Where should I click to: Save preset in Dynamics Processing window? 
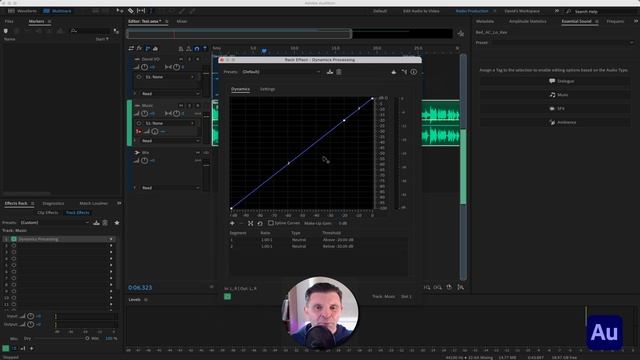(330, 72)
